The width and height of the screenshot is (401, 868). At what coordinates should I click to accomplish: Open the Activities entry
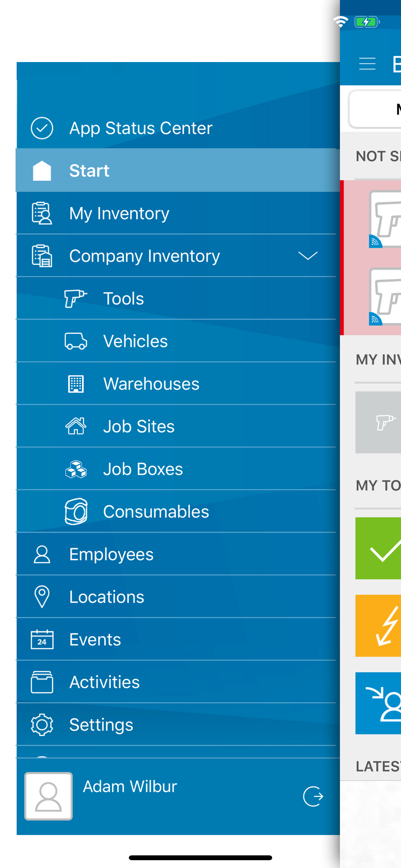point(176,682)
